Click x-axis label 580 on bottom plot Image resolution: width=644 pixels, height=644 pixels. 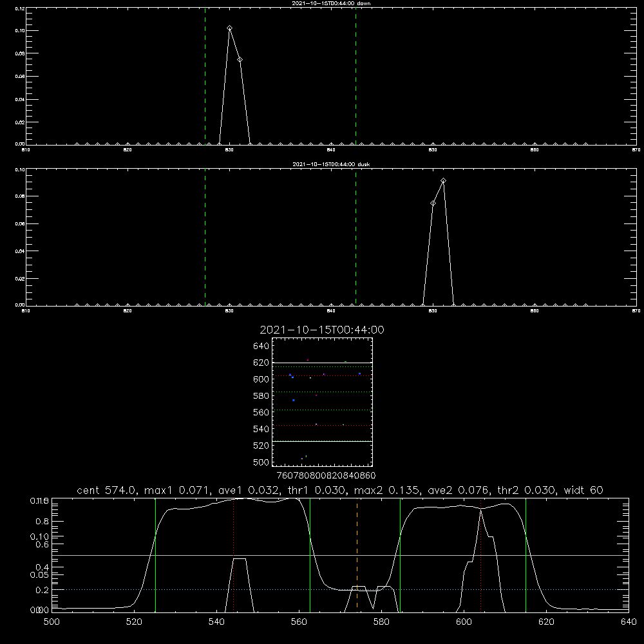point(381,622)
